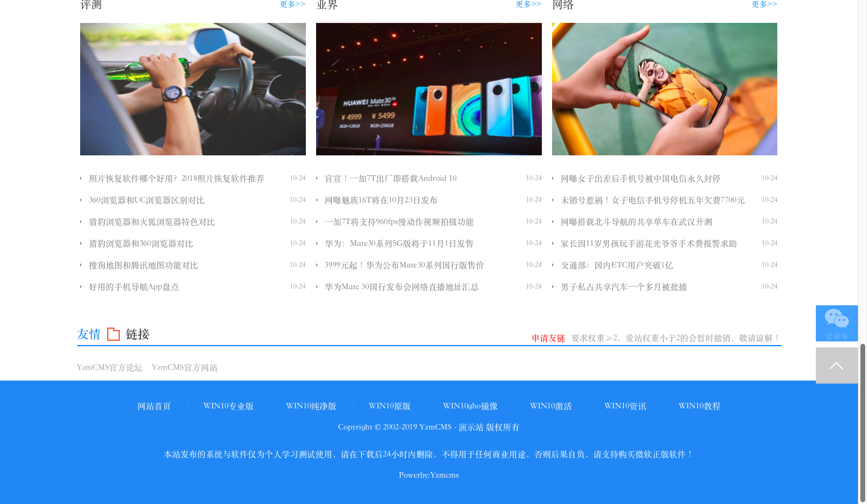This screenshot has width=867, height=504.
Task: Open the drunk driving smartwatch thumbnail
Action: click(193, 89)
